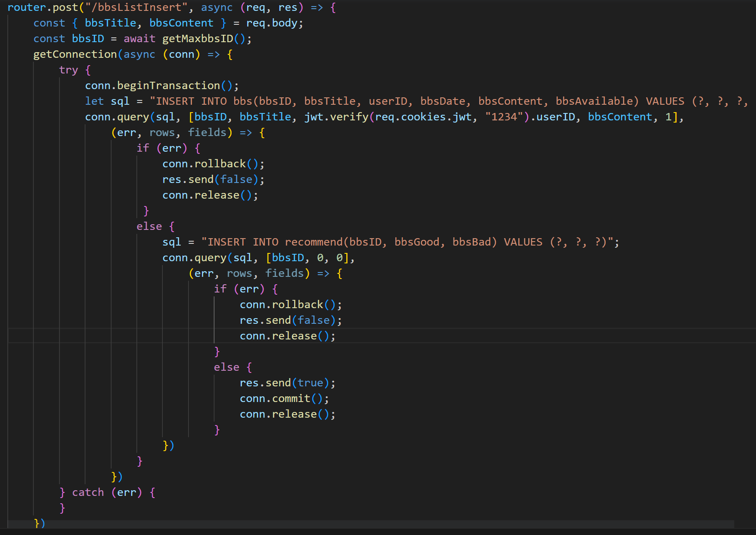This screenshot has height=535, width=756.
Task: Click the first else keyword
Action: pos(149,226)
